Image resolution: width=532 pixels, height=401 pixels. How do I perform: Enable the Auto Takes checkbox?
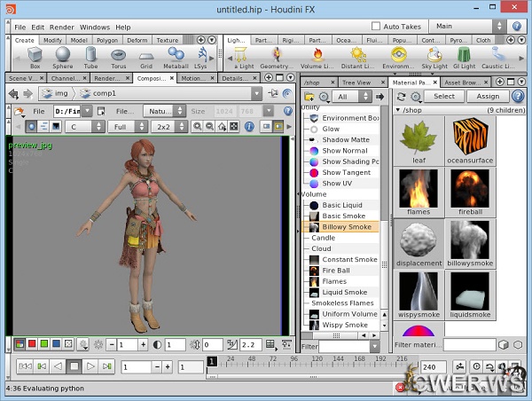point(377,27)
